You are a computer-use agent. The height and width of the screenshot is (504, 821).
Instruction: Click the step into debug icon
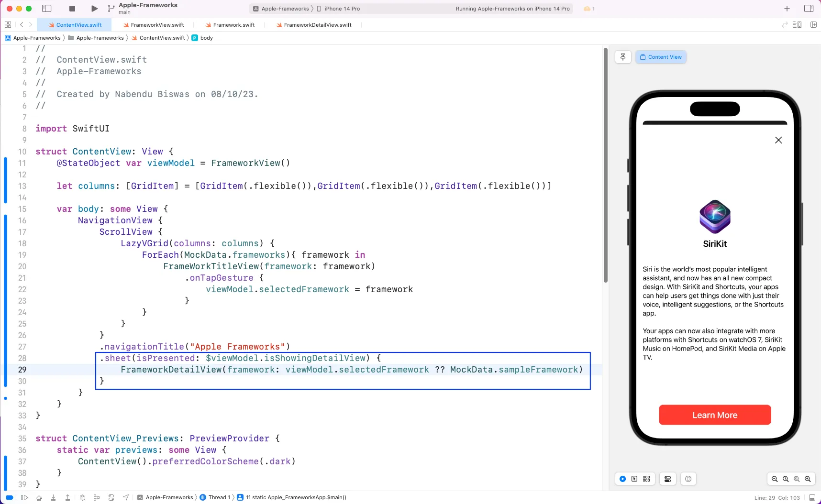click(53, 497)
